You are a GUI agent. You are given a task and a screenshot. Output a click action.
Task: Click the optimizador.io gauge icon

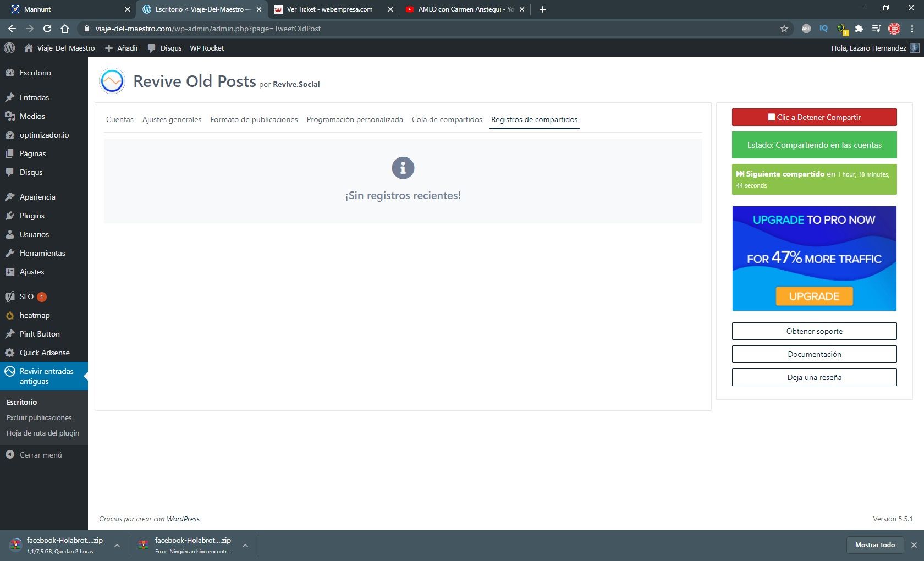tap(9, 135)
